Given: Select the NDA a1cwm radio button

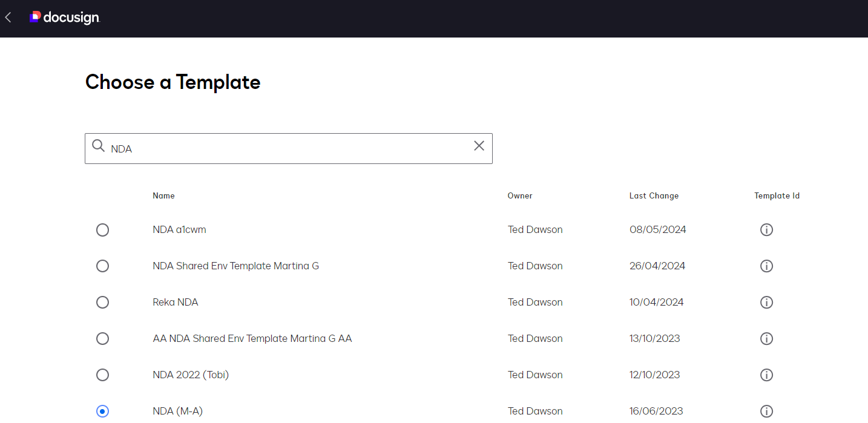Looking at the screenshot, I should (x=102, y=230).
